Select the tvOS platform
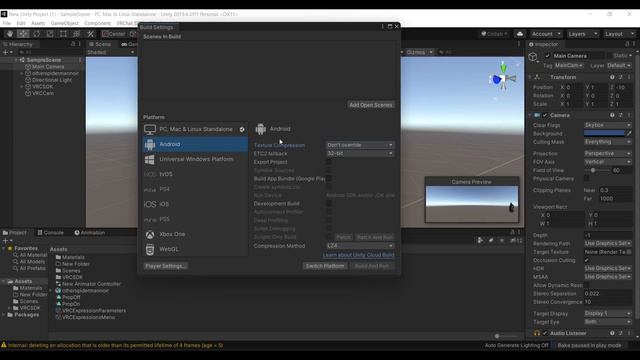This screenshot has height=360, width=640. point(195,174)
